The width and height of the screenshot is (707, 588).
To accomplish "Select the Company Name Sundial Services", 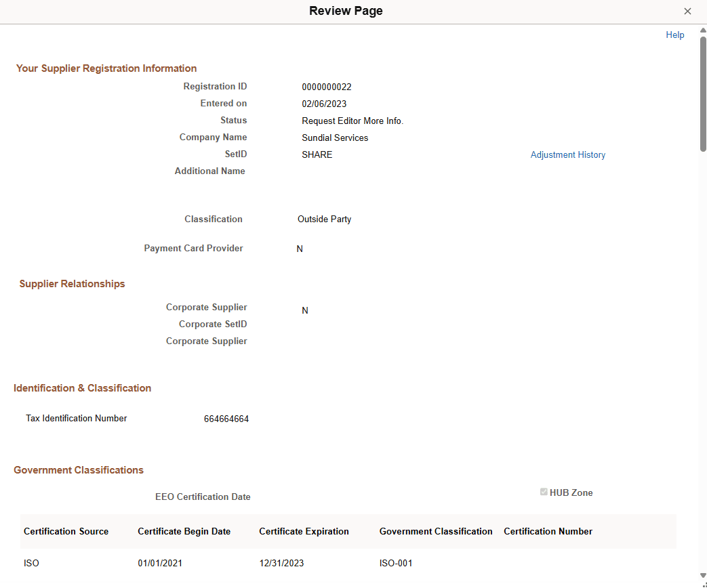I will point(335,138).
